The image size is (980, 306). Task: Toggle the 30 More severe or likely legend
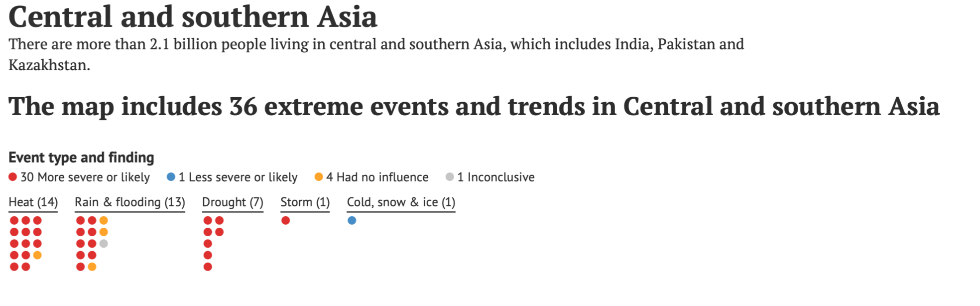pyautogui.click(x=79, y=177)
